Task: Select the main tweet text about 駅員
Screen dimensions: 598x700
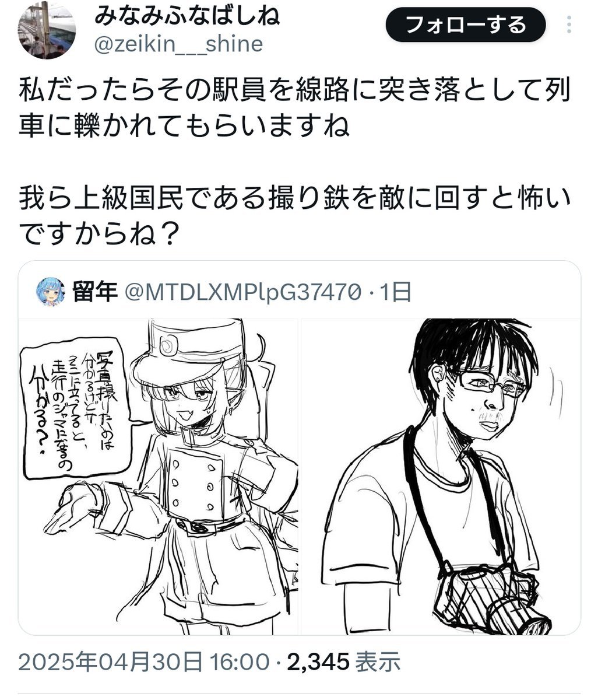Action: [296, 109]
